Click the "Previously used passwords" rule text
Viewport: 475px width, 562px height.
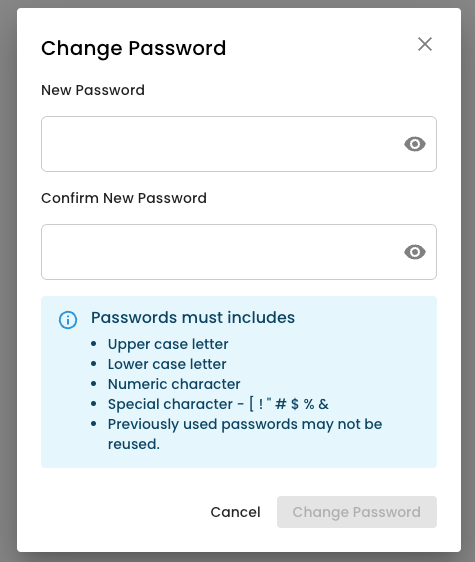[245, 434]
